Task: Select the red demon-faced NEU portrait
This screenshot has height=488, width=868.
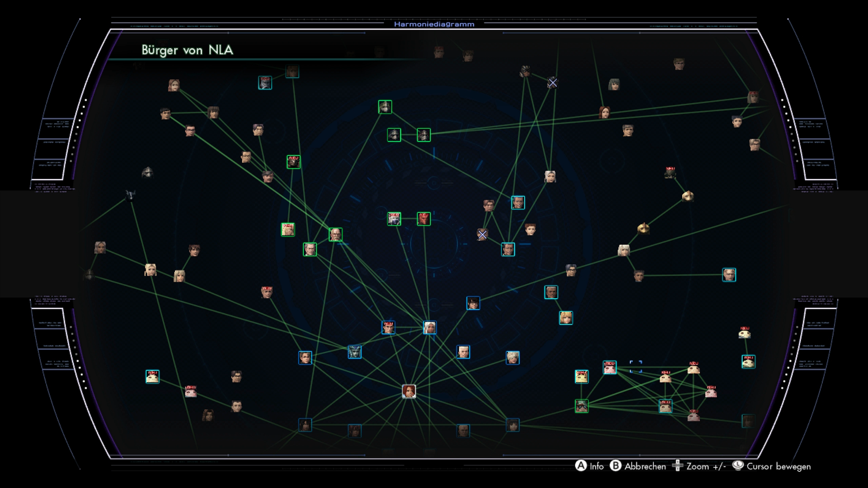Action: [x=424, y=219]
